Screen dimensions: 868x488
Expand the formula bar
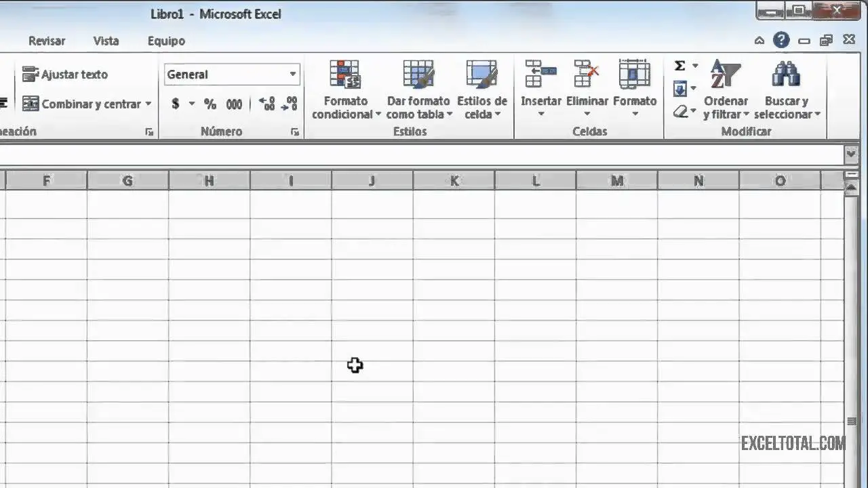click(852, 155)
